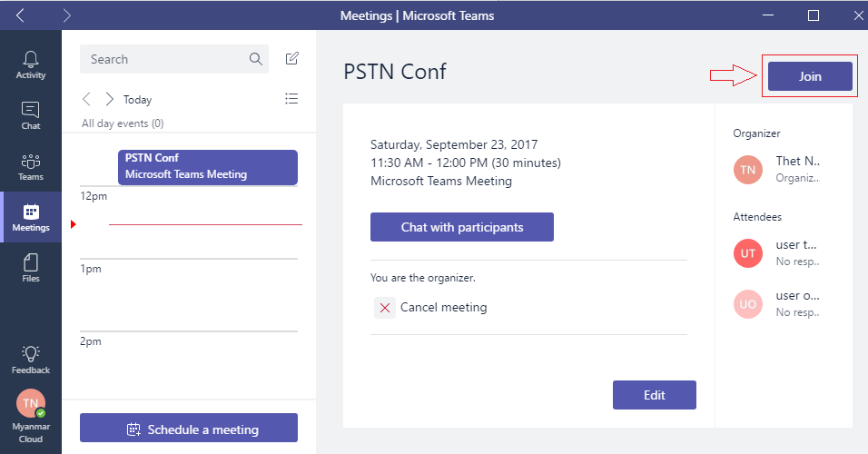Click Chat with participants button
868x454 pixels.
(x=461, y=227)
